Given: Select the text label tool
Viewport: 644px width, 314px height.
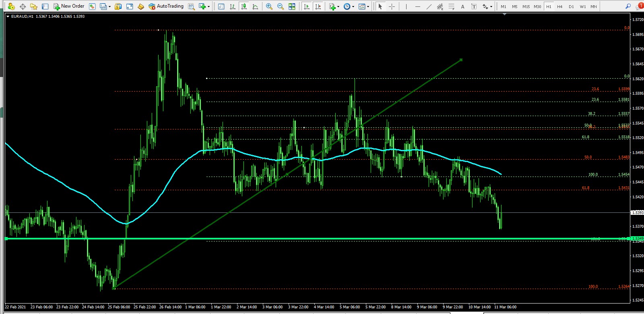Looking at the screenshot, I should coord(474,6).
